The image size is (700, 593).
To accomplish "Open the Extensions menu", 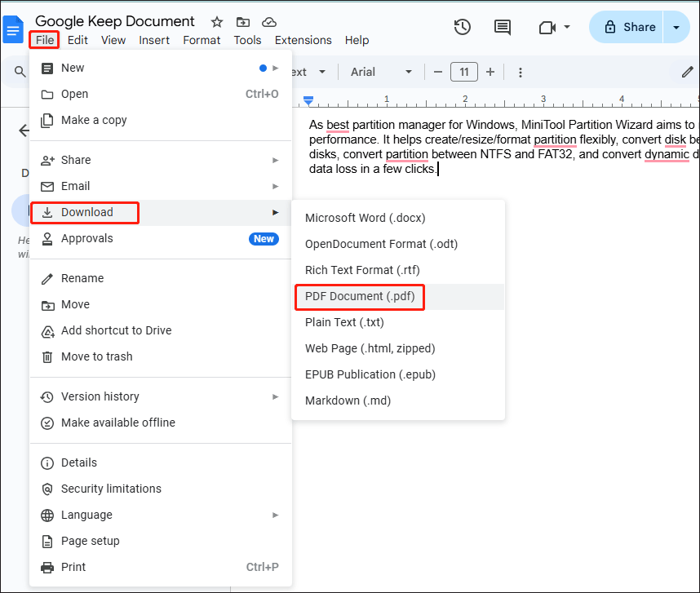I will [x=303, y=40].
